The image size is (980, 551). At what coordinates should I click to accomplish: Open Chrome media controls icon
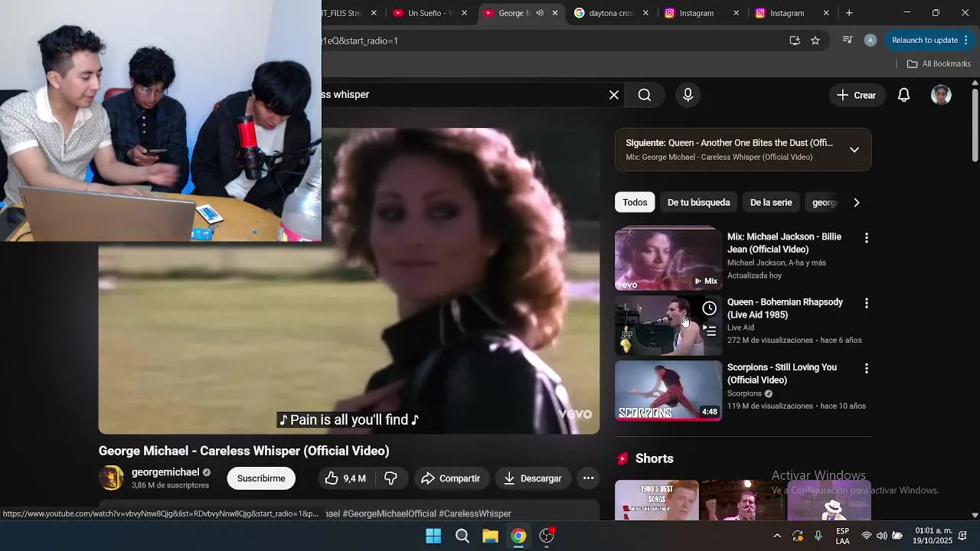pyautogui.click(x=848, y=41)
